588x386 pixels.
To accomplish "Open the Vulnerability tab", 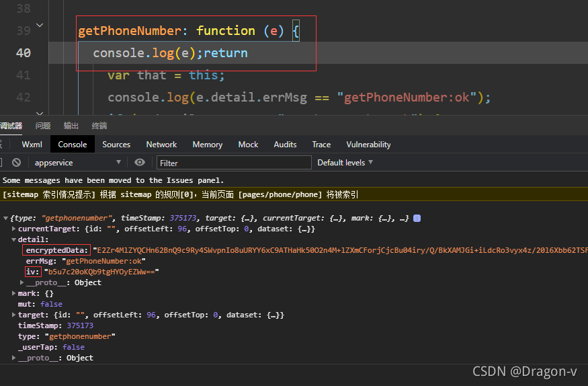I will (368, 144).
